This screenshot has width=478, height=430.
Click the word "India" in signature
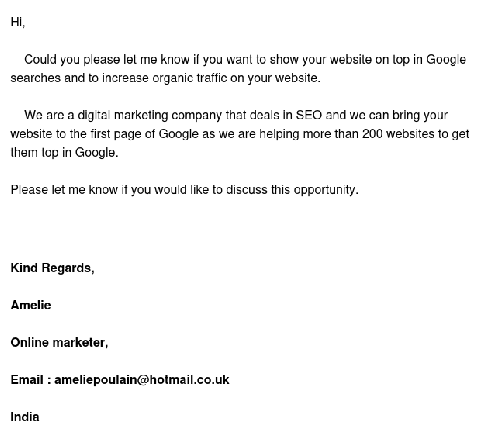(25, 417)
